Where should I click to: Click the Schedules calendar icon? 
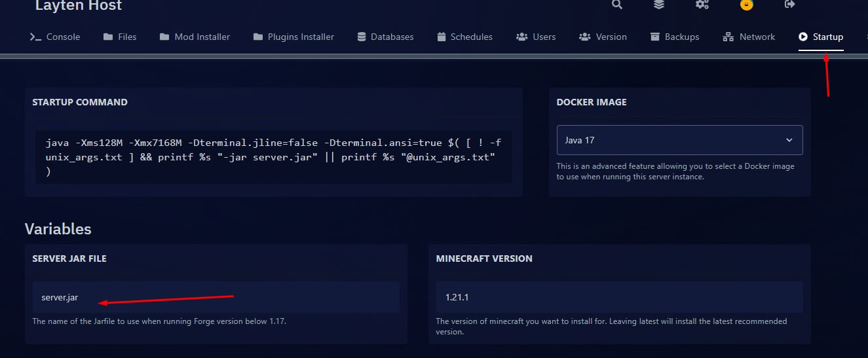pos(442,37)
